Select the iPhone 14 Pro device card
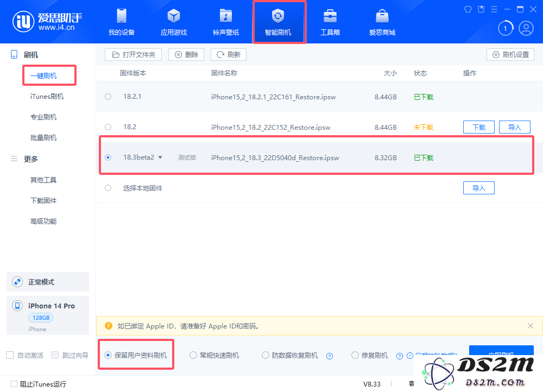This screenshot has width=543, height=392. 48,315
